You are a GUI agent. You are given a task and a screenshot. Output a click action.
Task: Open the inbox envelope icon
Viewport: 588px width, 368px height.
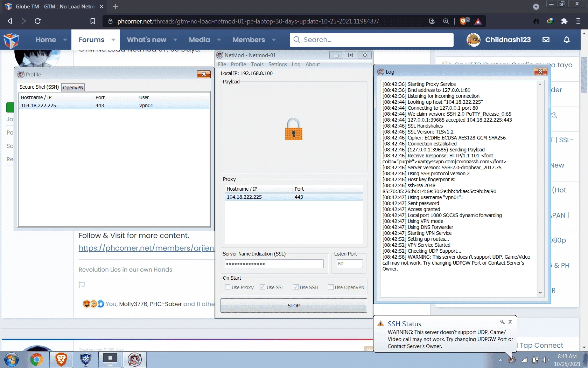tap(546, 40)
